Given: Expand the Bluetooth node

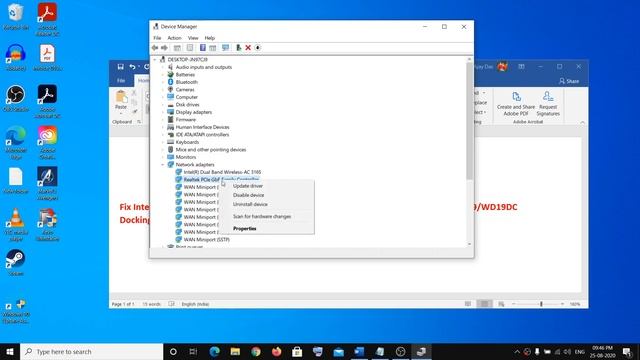Looking at the screenshot, I should [x=163, y=82].
